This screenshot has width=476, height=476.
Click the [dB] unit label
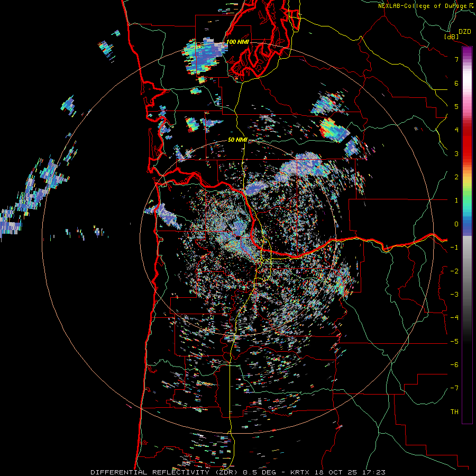click(x=452, y=36)
